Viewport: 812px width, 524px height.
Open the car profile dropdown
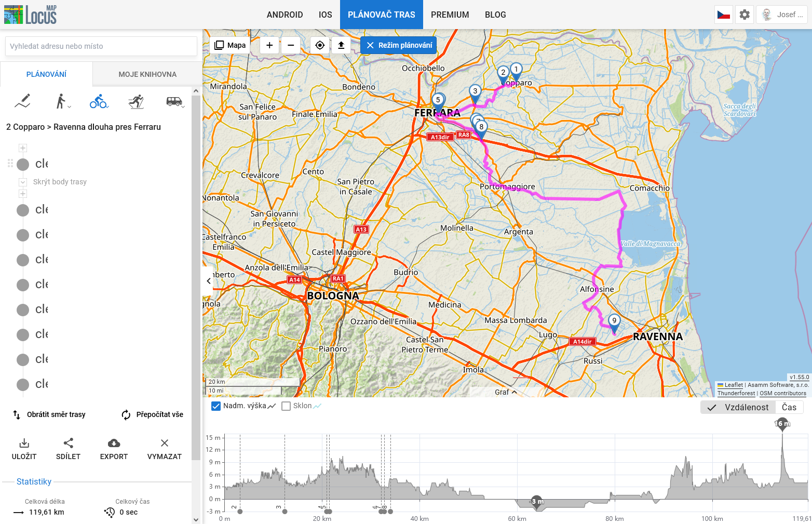[x=175, y=101]
